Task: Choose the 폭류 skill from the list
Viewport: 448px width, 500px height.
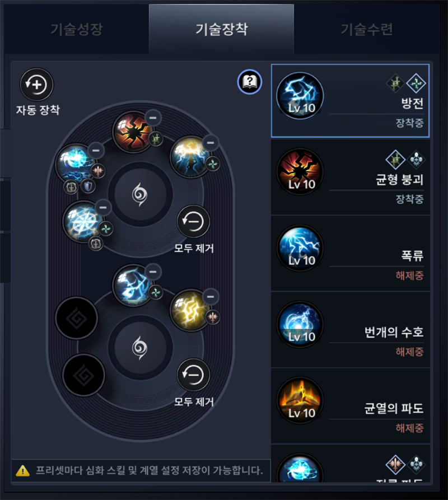Action: [x=350, y=254]
